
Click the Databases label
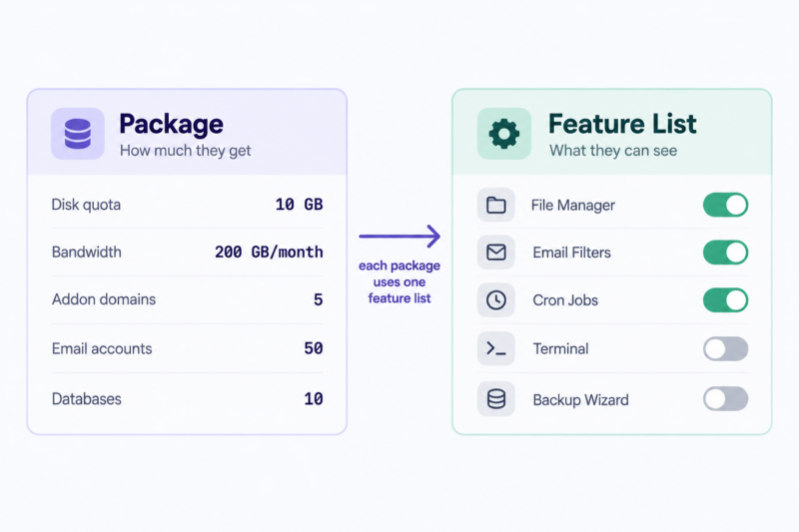coord(87,399)
